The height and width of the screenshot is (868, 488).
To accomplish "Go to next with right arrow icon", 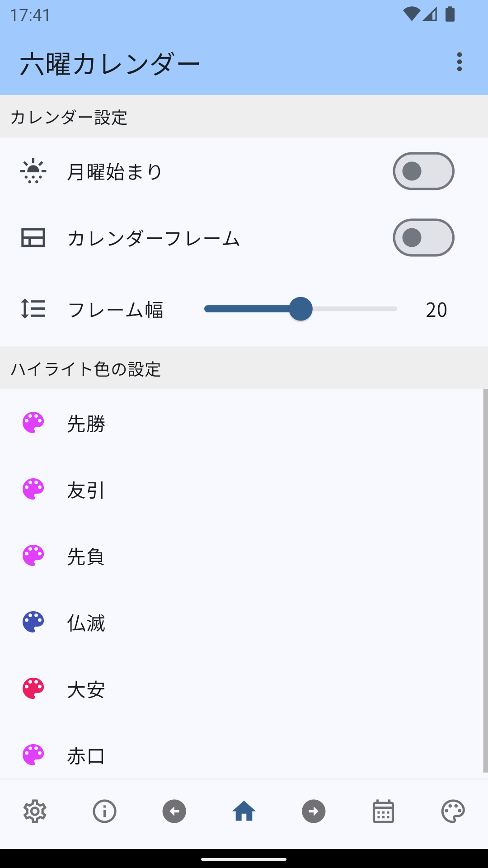I will pyautogui.click(x=314, y=811).
